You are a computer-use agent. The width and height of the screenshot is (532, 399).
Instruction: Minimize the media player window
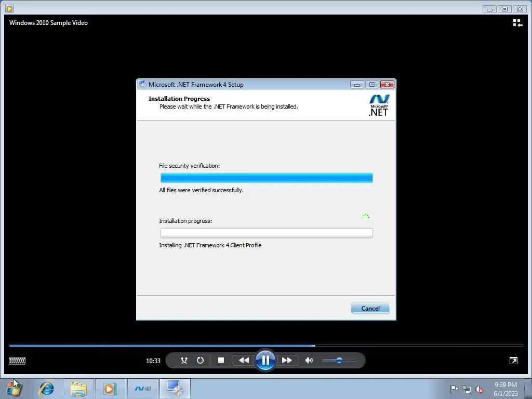tap(489, 9)
